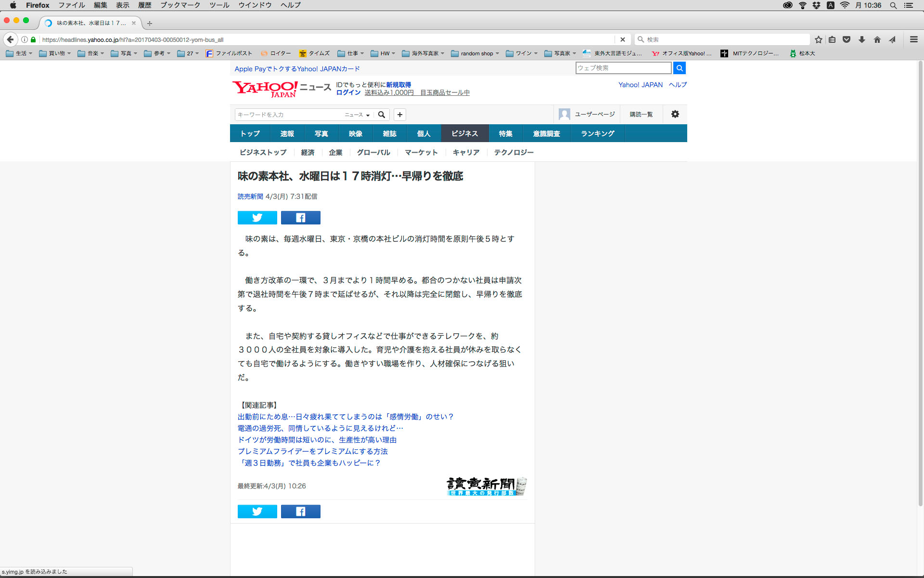Click the 読売新聞 logo image
This screenshot has width=924, height=578.
(487, 486)
